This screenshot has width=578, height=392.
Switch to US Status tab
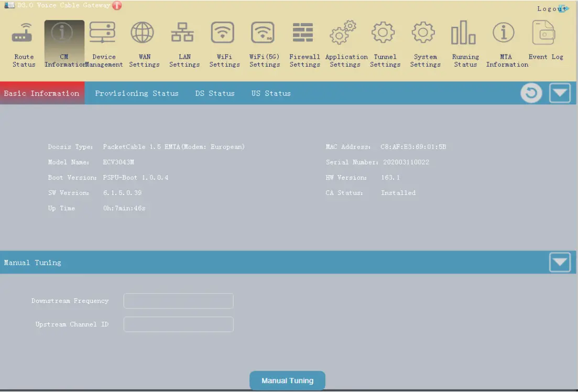tap(271, 93)
